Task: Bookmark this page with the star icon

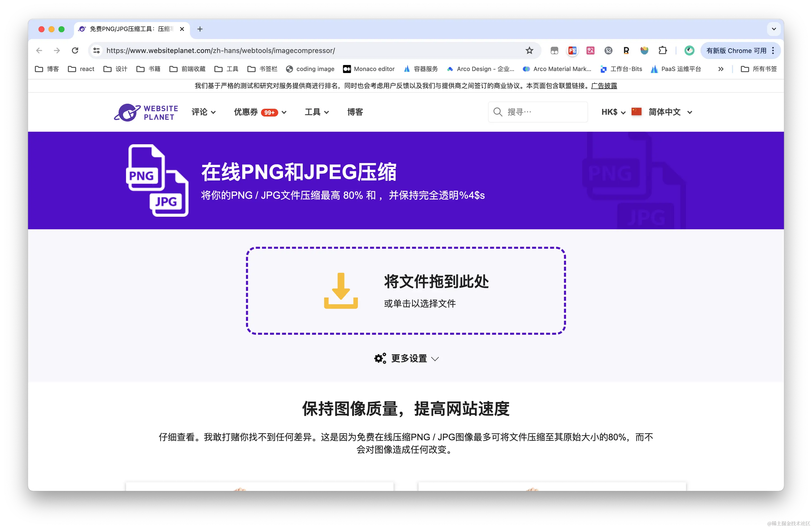Action: [529, 50]
